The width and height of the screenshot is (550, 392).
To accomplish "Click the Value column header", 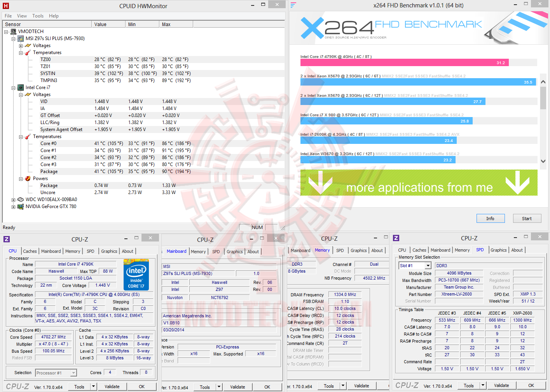I will [109, 24].
